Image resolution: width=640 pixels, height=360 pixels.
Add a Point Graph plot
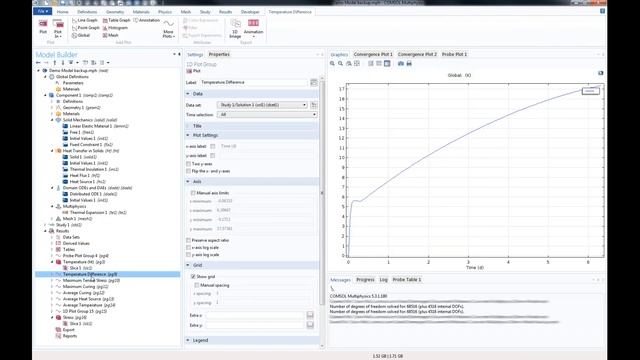click(86, 28)
